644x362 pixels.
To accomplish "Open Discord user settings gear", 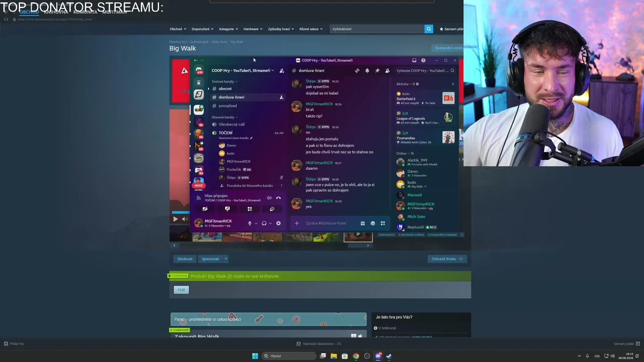I will coord(278,223).
